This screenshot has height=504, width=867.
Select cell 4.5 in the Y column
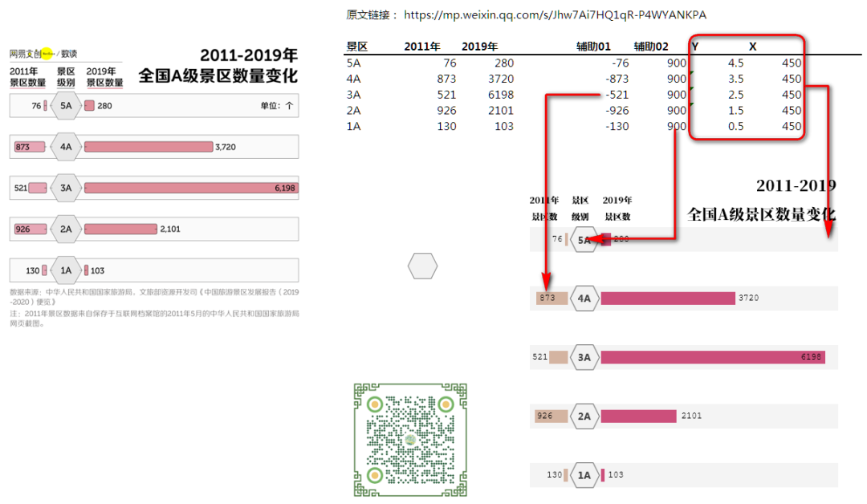coord(735,63)
